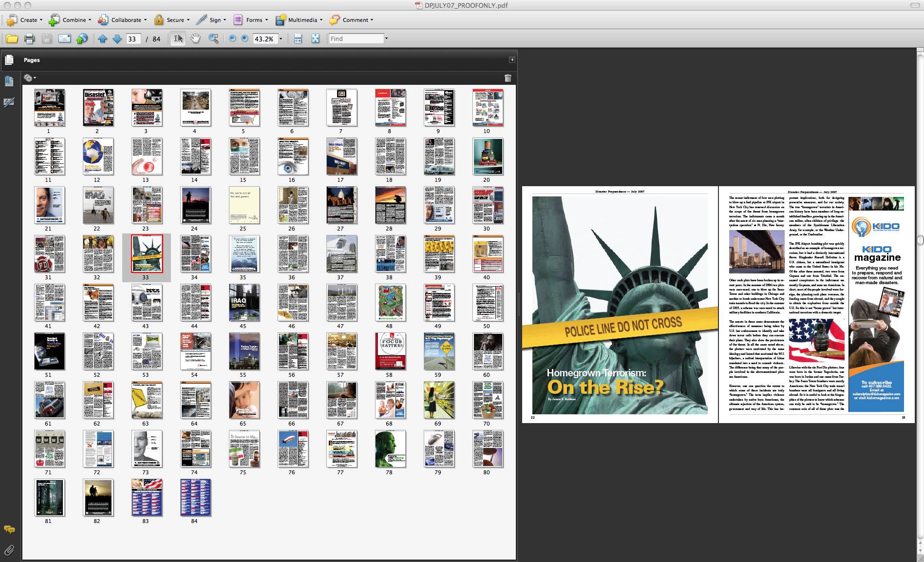Select the page 33 Statue of Liberty thumbnail
924x562 pixels.
147,254
